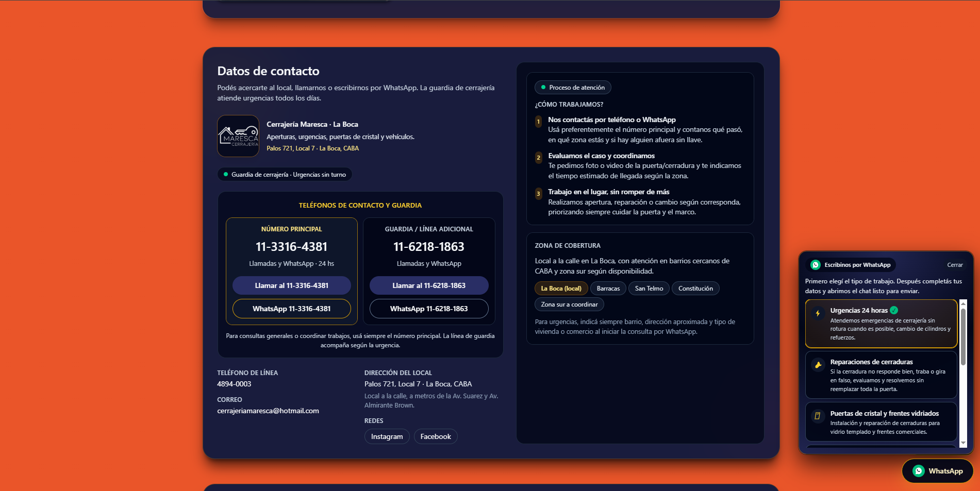Open the Facebook page
Screen dimensions: 980x491
(x=436, y=436)
